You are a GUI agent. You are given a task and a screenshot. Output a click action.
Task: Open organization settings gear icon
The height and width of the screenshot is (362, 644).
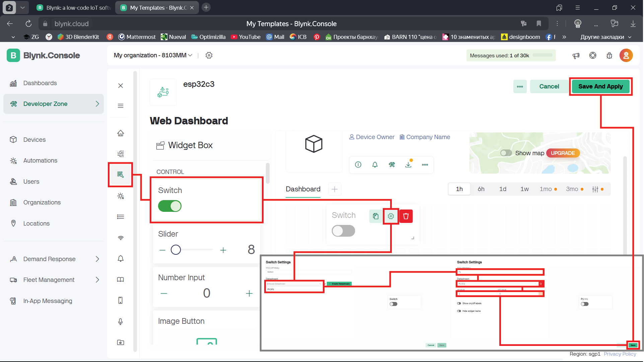click(209, 55)
